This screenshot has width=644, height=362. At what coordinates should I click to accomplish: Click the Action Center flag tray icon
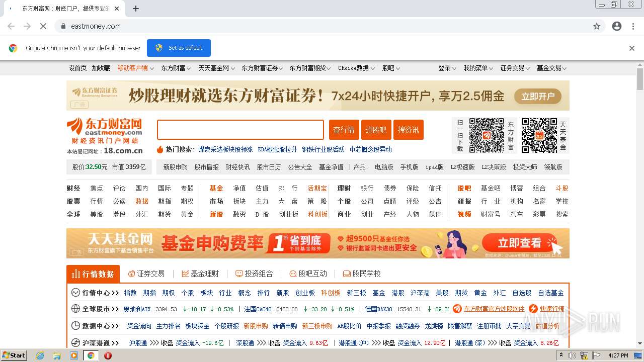(x=597, y=355)
